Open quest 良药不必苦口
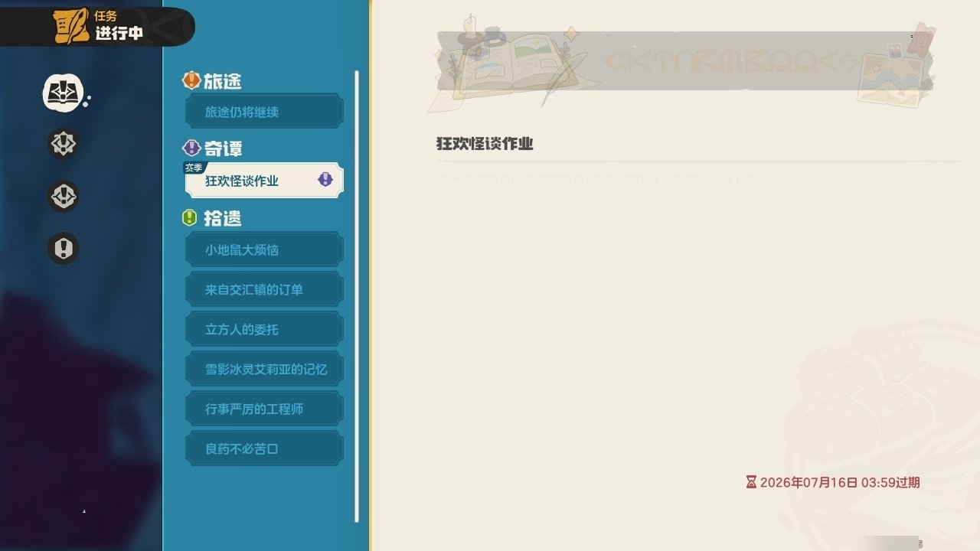Viewport: 980px width, 551px height. click(264, 448)
